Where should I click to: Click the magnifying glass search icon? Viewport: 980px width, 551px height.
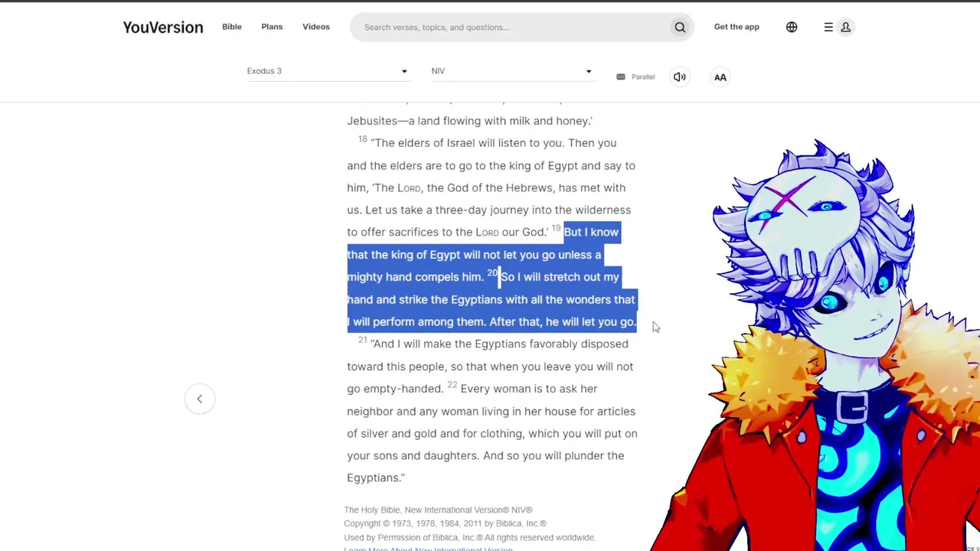tap(680, 28)
